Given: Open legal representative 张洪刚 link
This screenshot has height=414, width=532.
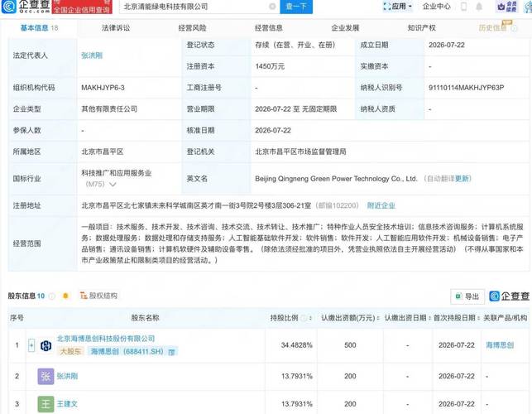Looking at the screenshot, I should coord(92,55).
